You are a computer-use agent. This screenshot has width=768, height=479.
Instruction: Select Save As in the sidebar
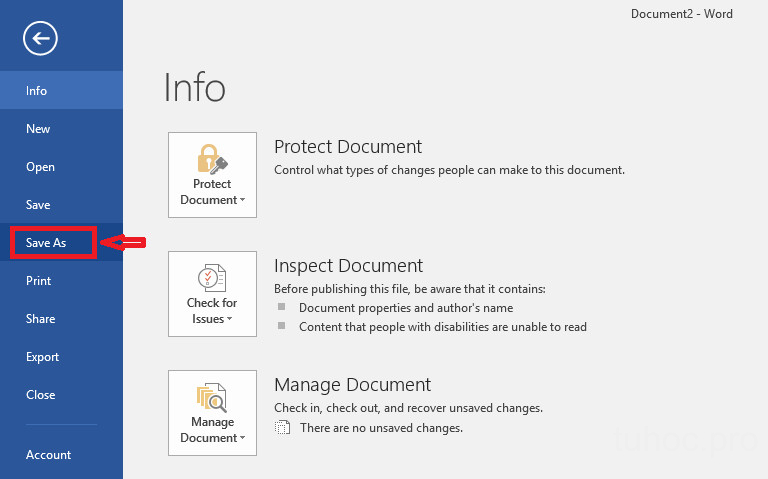[61, 243]
